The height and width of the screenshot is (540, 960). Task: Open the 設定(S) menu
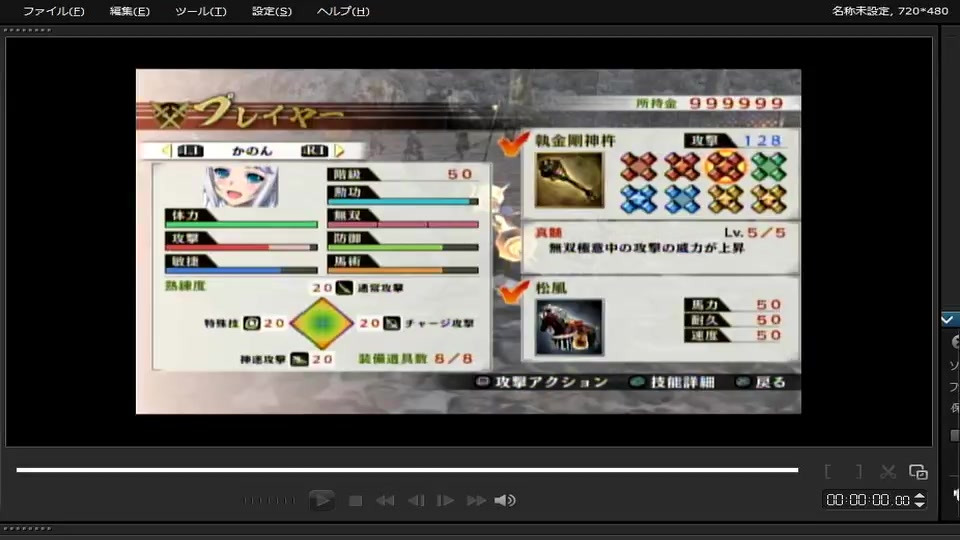272,11
